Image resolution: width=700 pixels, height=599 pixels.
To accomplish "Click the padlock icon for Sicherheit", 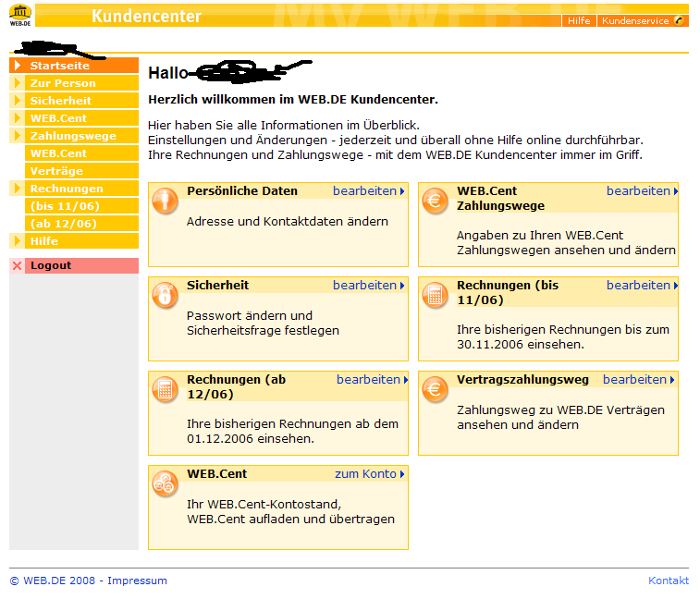I will pos(166,295).
